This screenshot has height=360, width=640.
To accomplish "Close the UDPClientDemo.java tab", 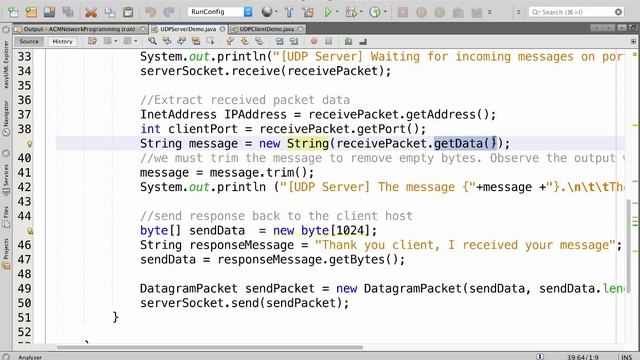I will pyautogui.click(x=300, y=29).
